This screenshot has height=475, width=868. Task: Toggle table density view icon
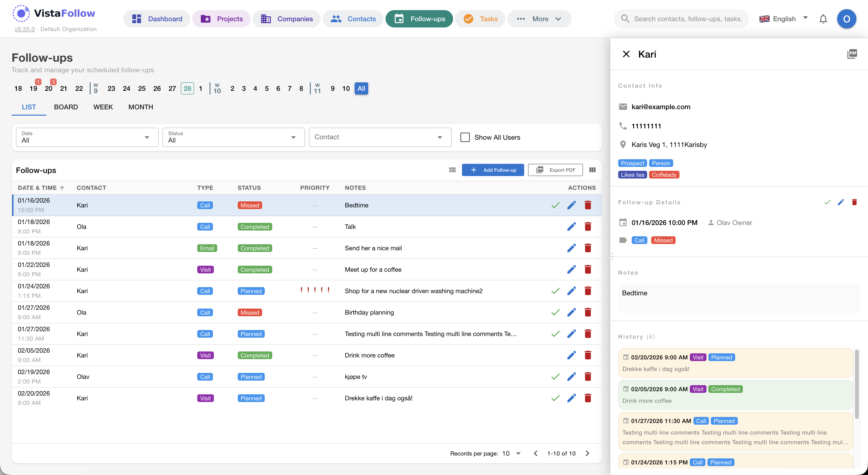(x=452, y=170)
